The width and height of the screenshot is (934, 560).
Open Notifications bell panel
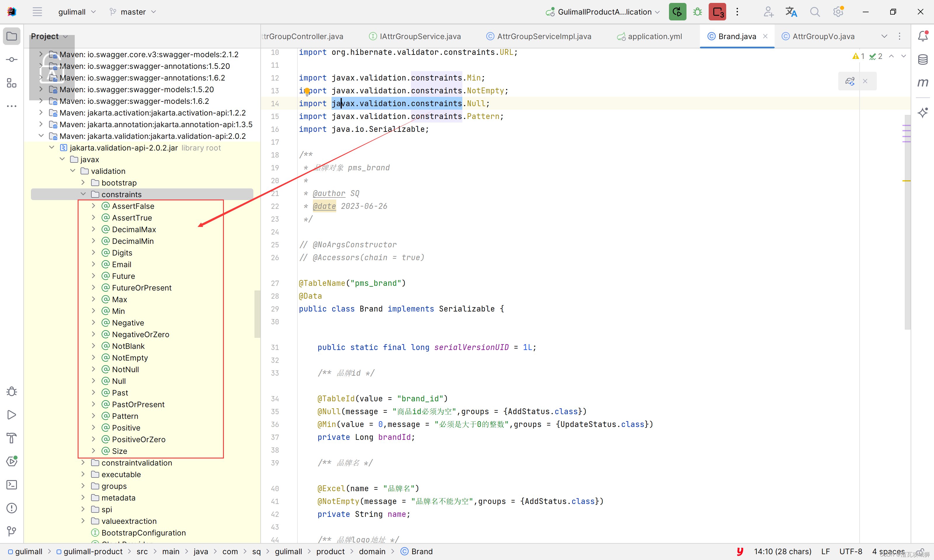tap(923, 36)
